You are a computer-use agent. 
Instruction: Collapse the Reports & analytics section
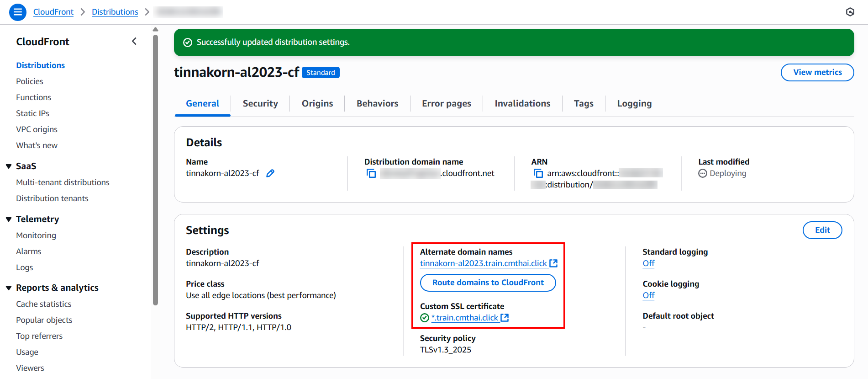pyautogui.click(x=9, y=288)
